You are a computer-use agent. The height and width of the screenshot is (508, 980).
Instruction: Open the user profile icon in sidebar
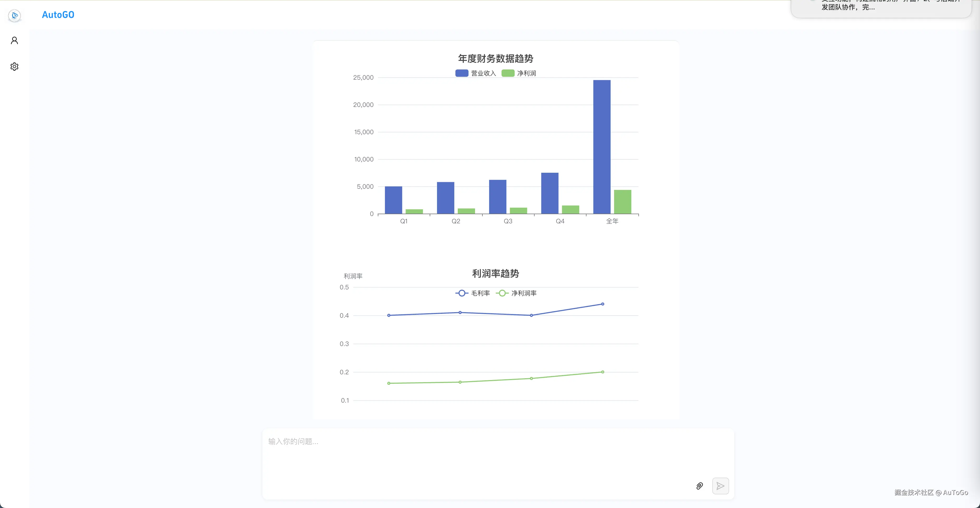(14, 40)
